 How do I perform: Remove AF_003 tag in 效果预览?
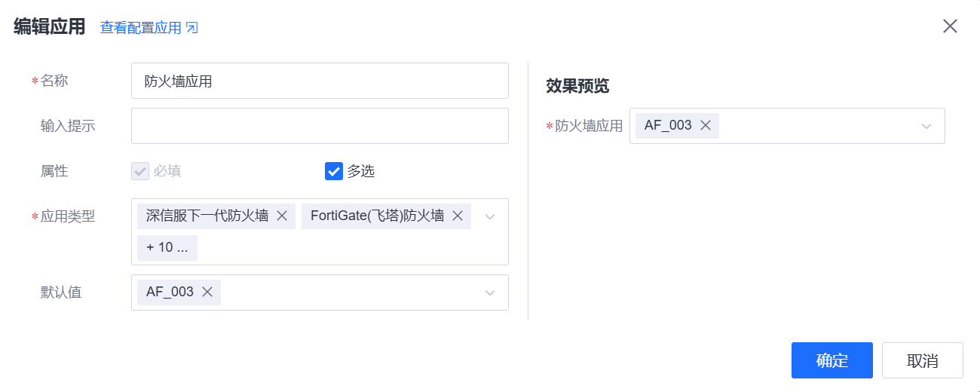(x=706, y=126)
